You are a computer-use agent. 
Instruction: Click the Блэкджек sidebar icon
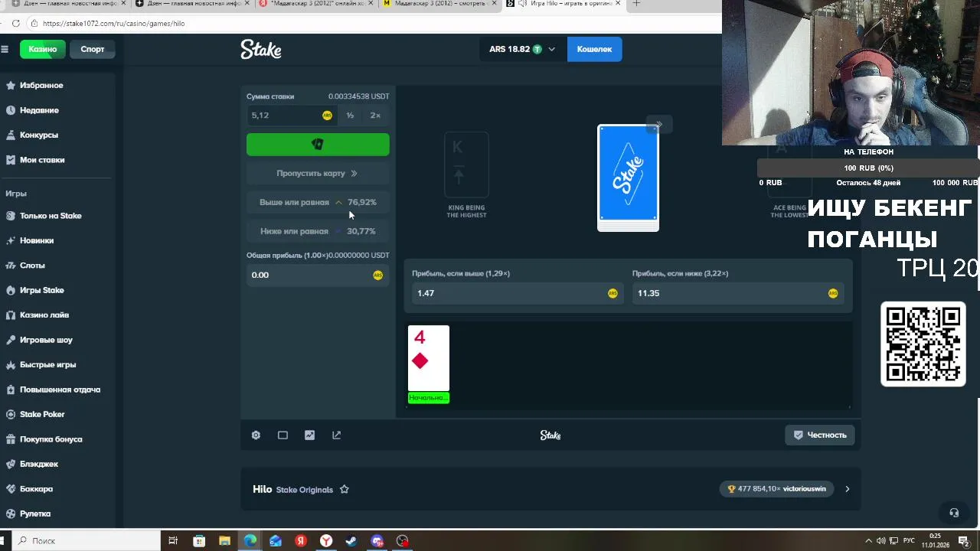[x=11, y=464]
